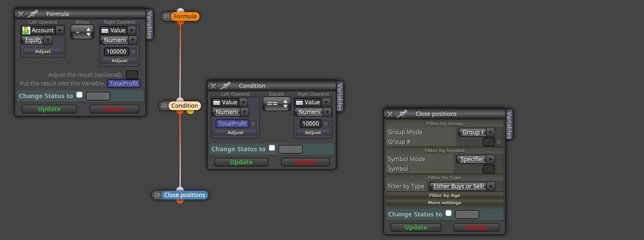644x240 pixels.
Task: Toggle checkbox next to 100000 value
Action: (x=133, y=52)
